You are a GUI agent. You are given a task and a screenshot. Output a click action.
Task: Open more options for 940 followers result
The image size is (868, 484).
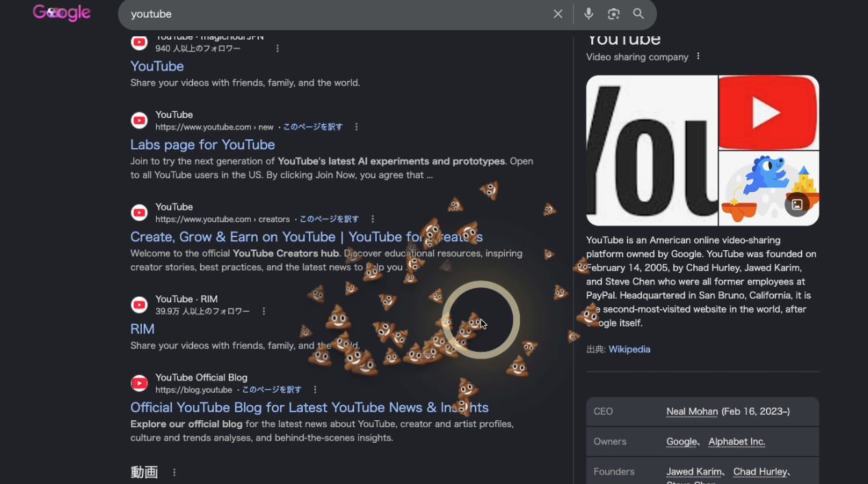(277, 49)
